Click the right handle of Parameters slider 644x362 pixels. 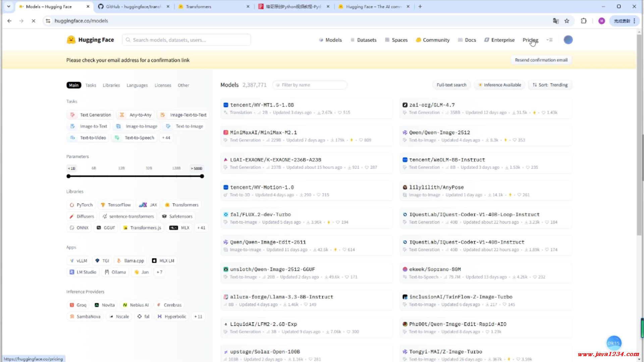pos(202,176)
